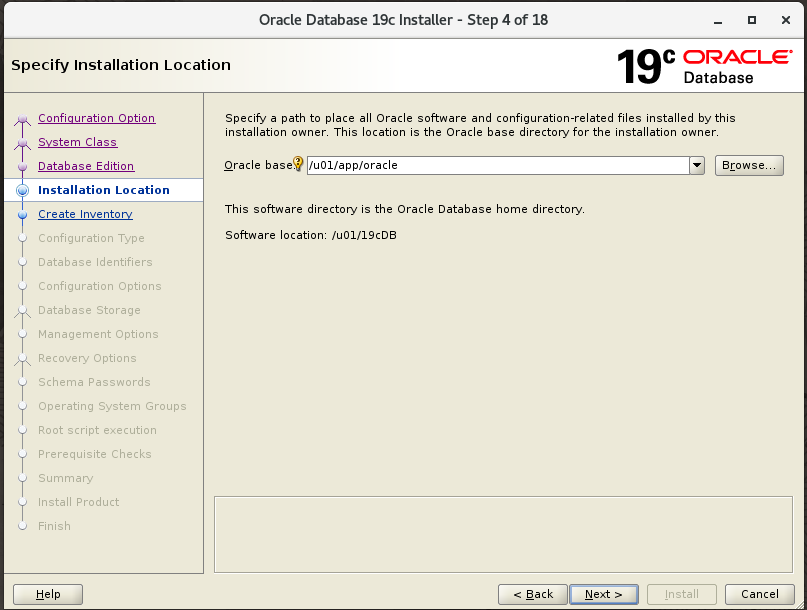Click the Installation Location step indicator dot

[22, 190]
